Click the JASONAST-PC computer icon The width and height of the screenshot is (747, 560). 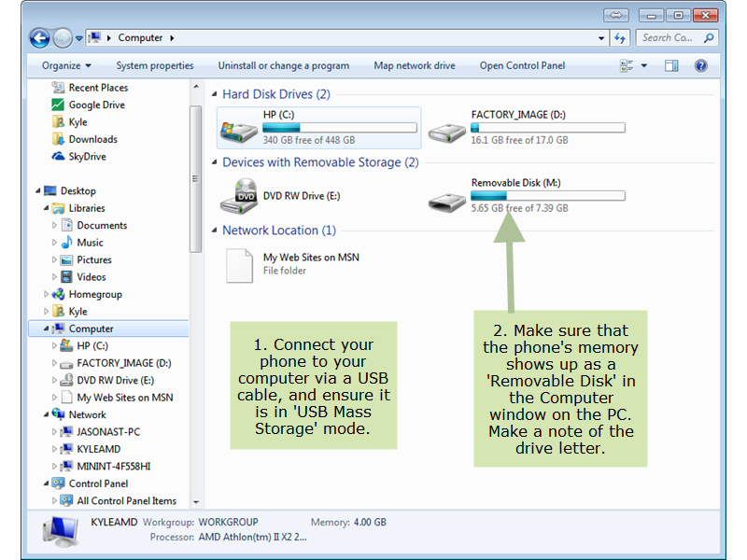[66, 432]
